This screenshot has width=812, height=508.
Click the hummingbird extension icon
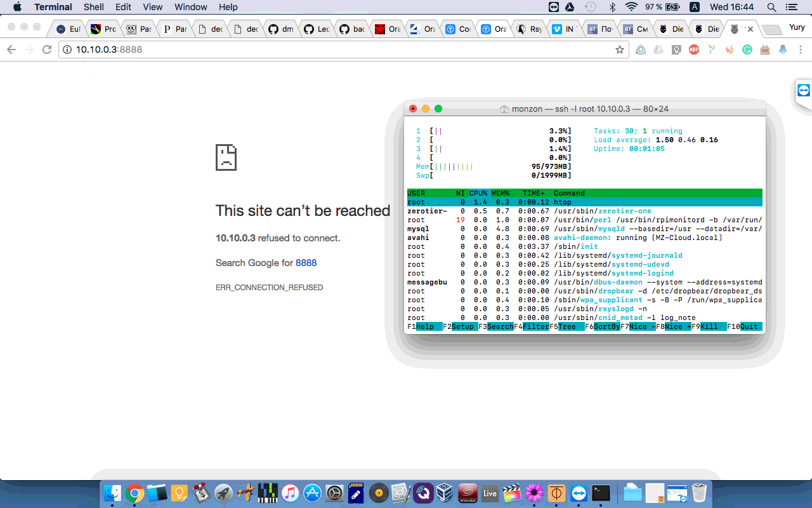712,50
